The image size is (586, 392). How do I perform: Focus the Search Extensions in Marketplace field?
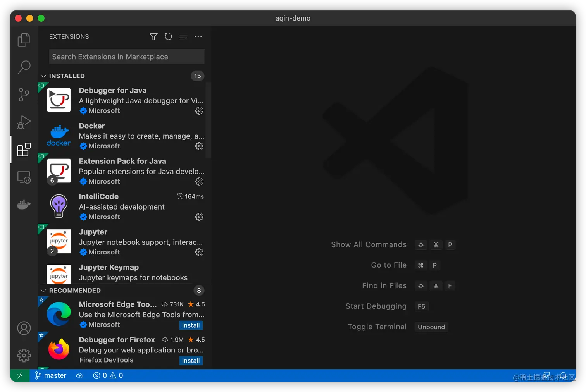click(x=127, y=57)
